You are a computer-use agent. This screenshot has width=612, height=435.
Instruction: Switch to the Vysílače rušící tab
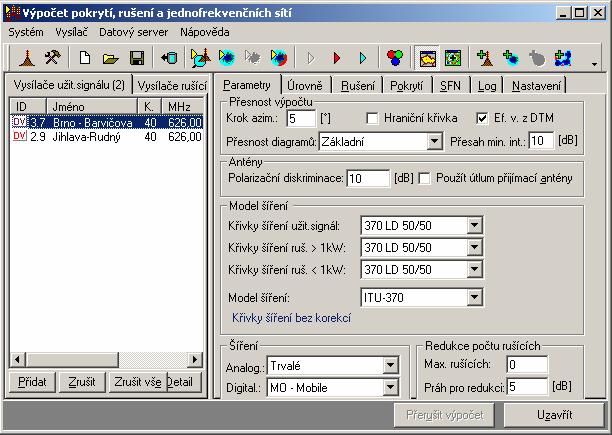pyautogui.click(x=172, y=85)
